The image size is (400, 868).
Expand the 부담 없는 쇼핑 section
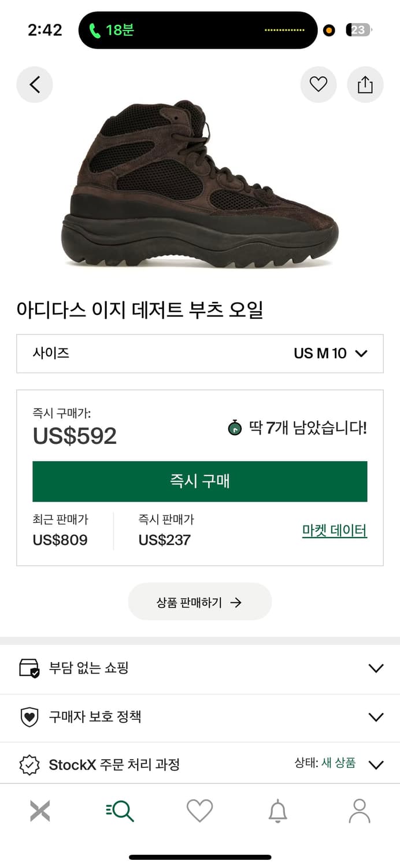click(200, 668)
